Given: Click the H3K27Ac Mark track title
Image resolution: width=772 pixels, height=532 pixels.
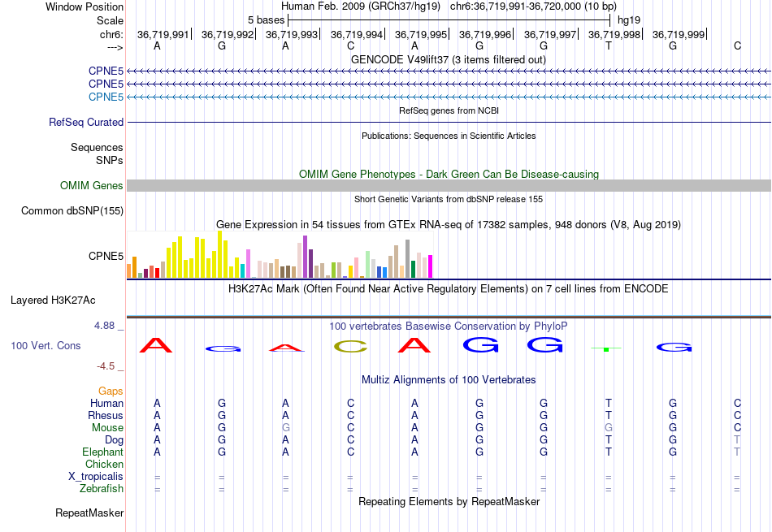Looking at the screenshot, I should (449, 288).
